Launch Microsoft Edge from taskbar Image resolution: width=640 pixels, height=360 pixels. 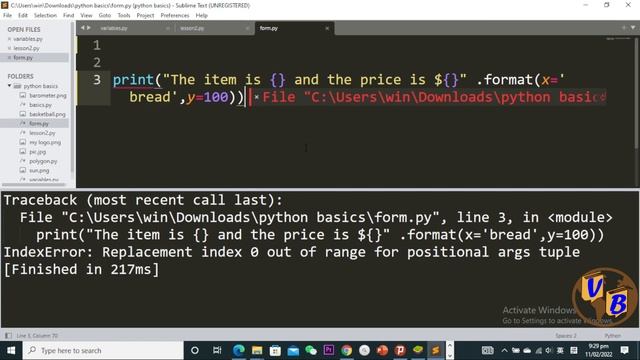(x=239, y=350)
